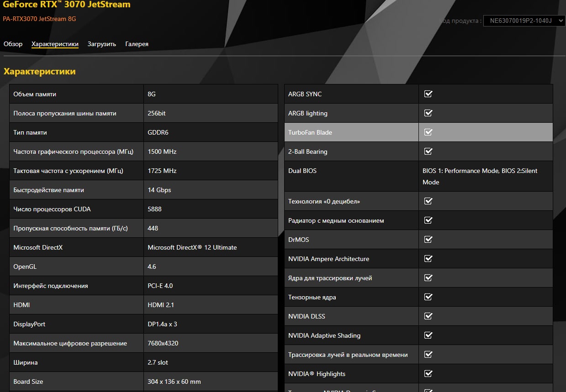
Task: Click the Пропускная способность памяти label
Action: click(x=71, y=228)
